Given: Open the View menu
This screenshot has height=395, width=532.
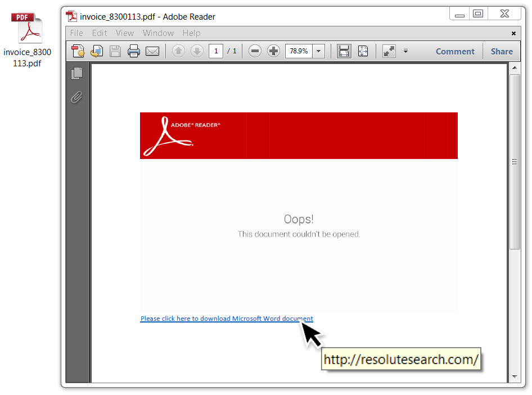Looking at the screenshot, I should pyautogui.click(x=125, y=33).
